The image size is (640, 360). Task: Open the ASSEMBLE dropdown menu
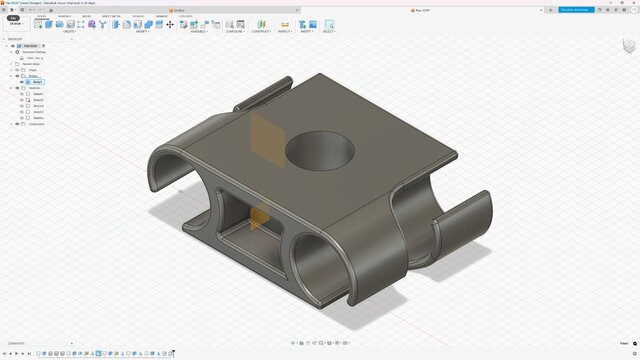[199, 31]
